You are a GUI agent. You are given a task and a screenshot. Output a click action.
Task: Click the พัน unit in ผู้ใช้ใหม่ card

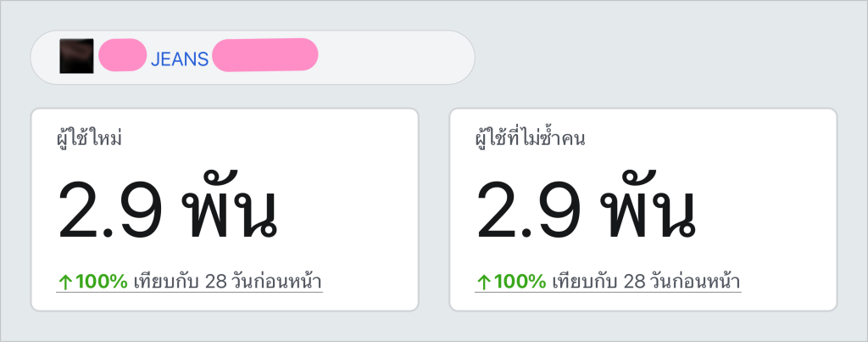(231, 206)
